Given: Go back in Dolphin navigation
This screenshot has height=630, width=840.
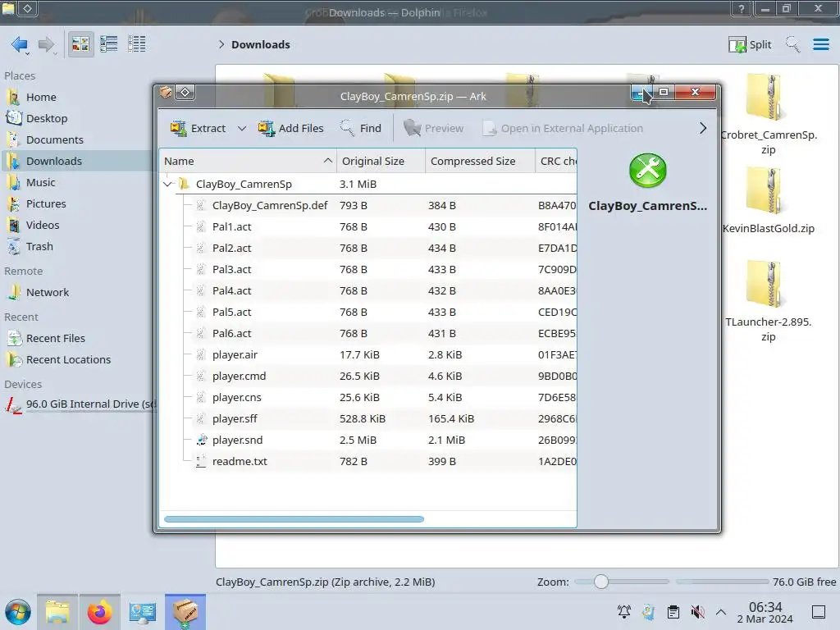Looking at the screenshot, I should point(20,44).
